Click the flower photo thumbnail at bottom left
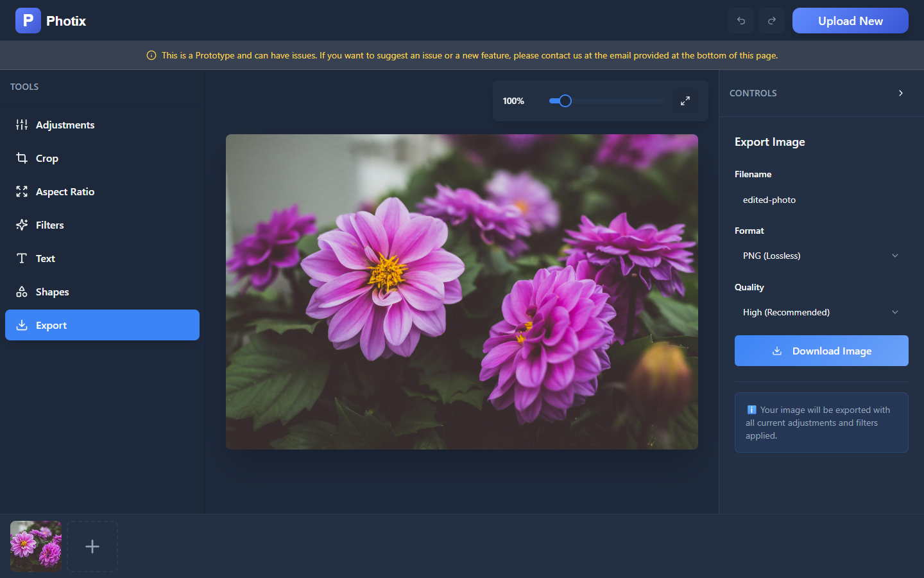924x578 pixels. 35,547
